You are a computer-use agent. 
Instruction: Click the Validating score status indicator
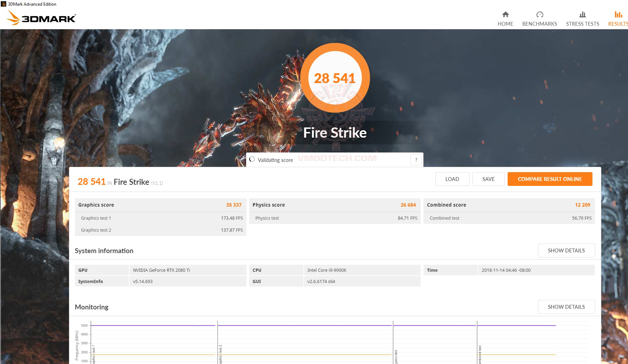click(x=252, y=159)
